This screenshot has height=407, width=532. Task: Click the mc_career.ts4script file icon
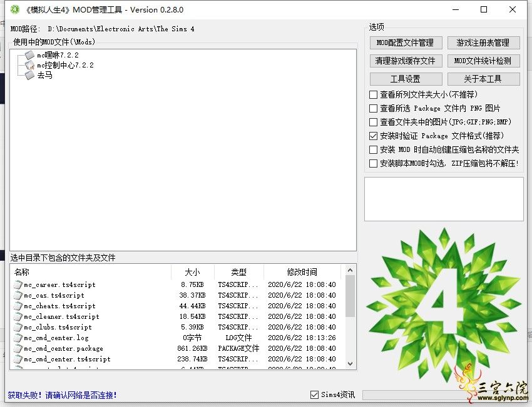pos(18,284)
